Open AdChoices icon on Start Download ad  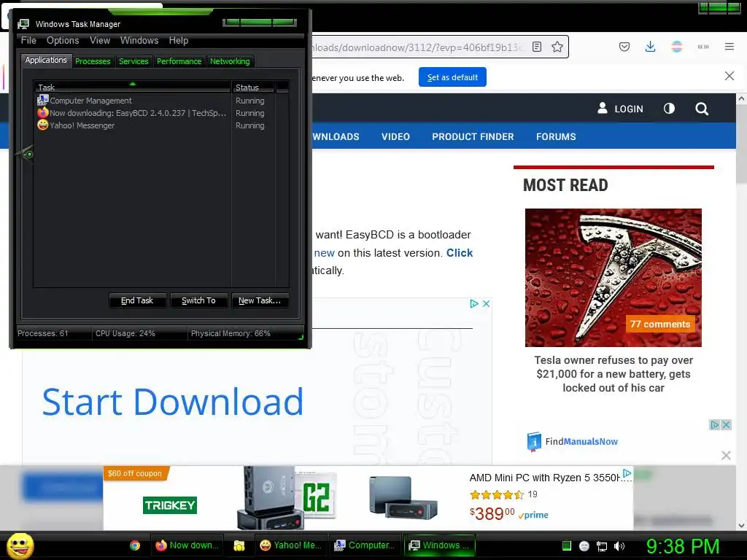click(474, 304)
